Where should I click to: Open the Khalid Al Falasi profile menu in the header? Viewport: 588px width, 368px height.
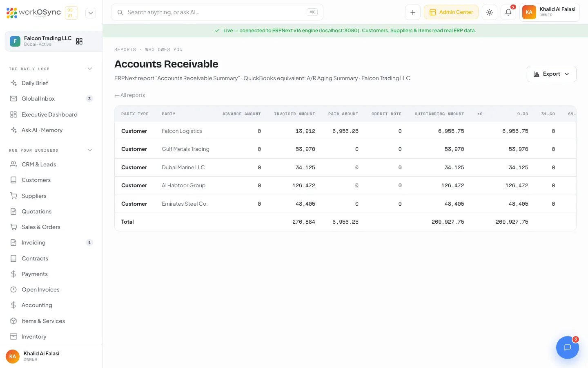click(x=550, y=12)
